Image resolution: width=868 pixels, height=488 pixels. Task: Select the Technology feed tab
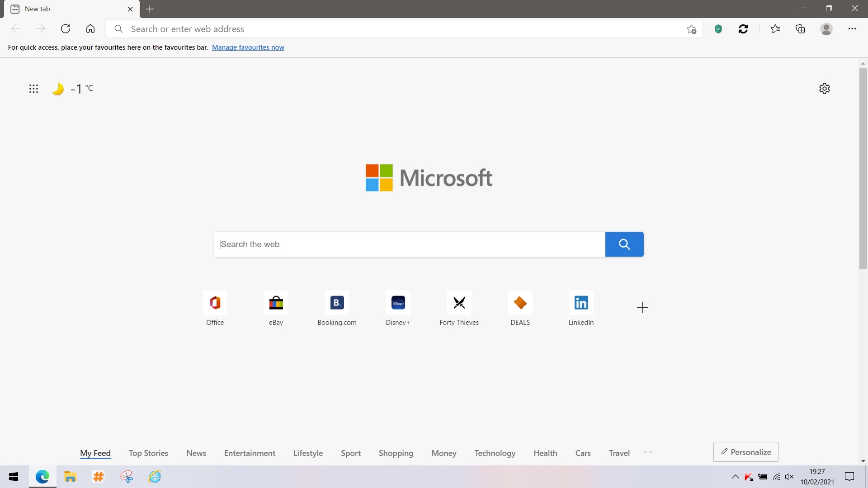coord(495,453)
